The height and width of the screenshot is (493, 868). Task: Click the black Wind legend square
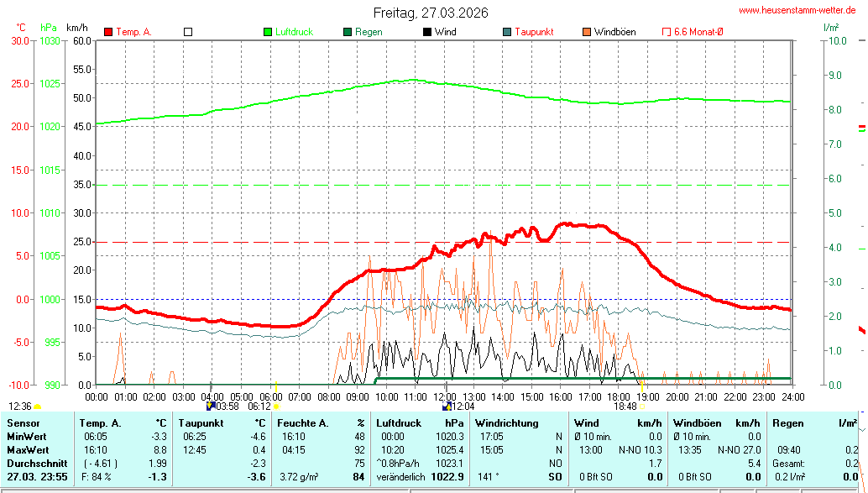click(x=427, y=32)
